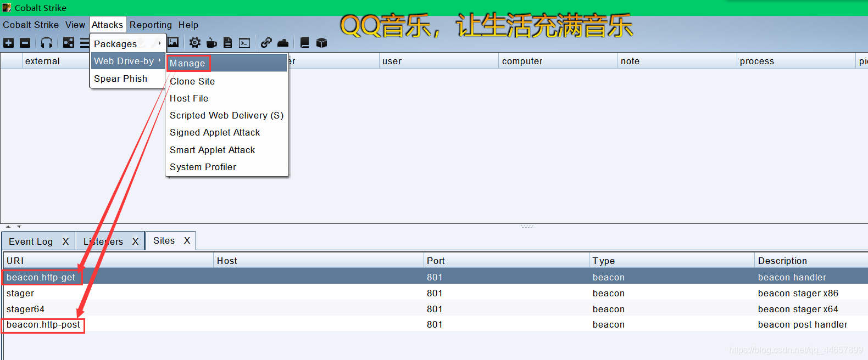Click the beacon stager x64 description

(x=798, y=309)
